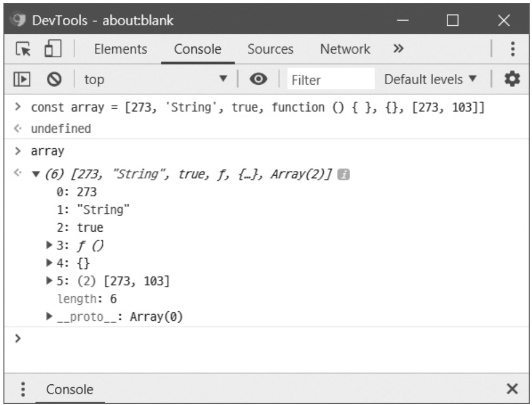
Task: Expand array item 3 function entry
Action: [50, 246]
